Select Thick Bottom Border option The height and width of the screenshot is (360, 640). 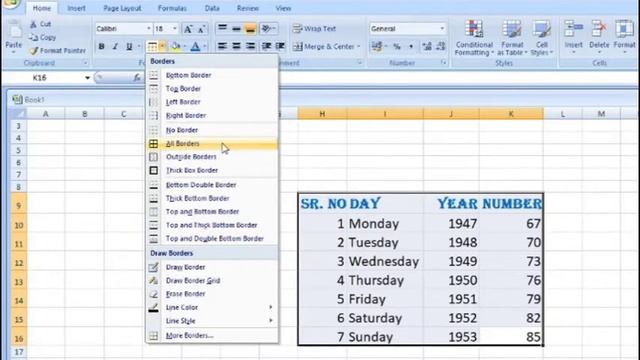(212, 198)
